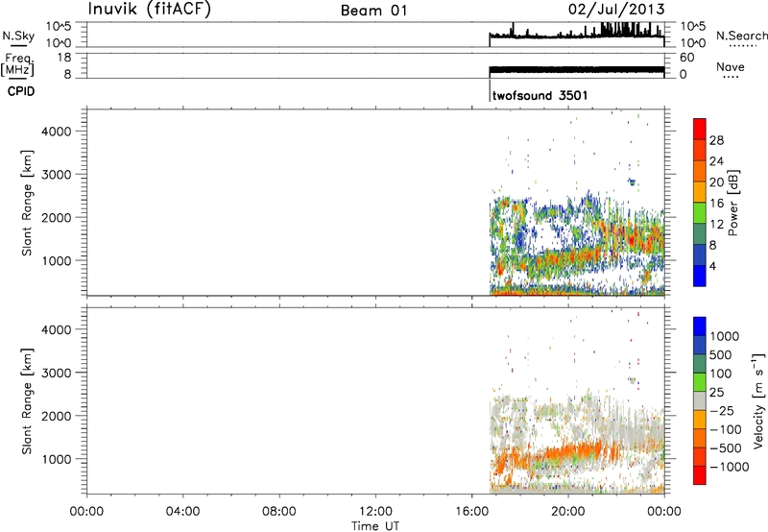
Task: Pick the dark green velocity colorbar segment
Action: pyautogui.click(x=700, y=364)
